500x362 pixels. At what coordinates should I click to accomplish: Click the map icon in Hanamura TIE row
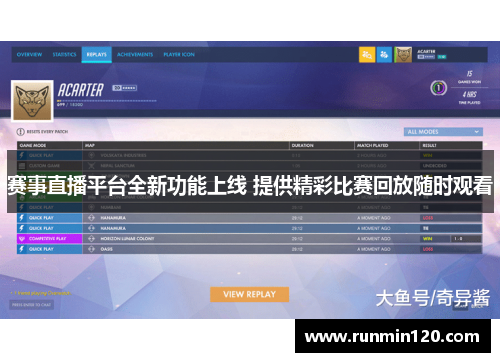(91, 228)
